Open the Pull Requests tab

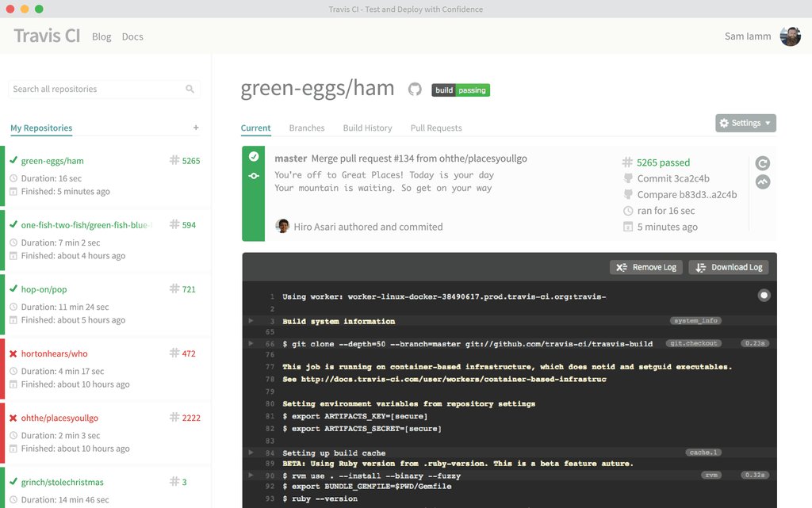(x=436, y=128)
